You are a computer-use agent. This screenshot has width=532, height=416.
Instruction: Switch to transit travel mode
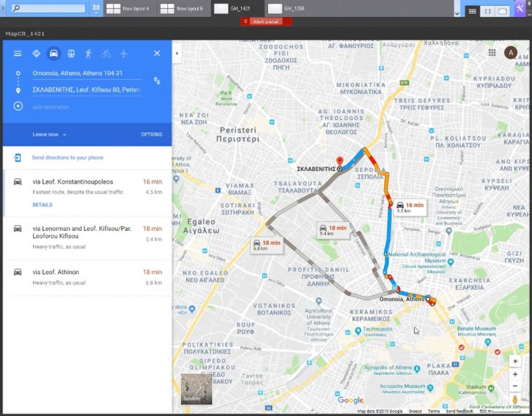coord(71,53)
